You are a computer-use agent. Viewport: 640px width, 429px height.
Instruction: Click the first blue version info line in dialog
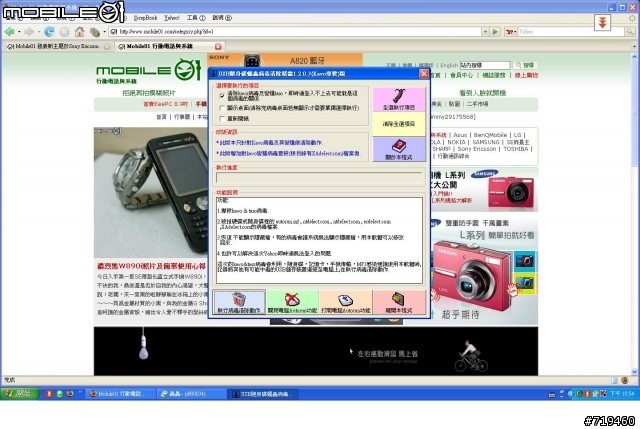point(270,143)
